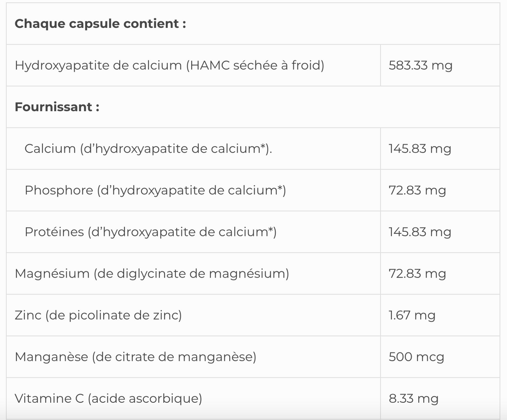This screenshot has height=420, width=507.
Task: Click the 'Chaque capsule contient :' header
Action: point(100,24)
